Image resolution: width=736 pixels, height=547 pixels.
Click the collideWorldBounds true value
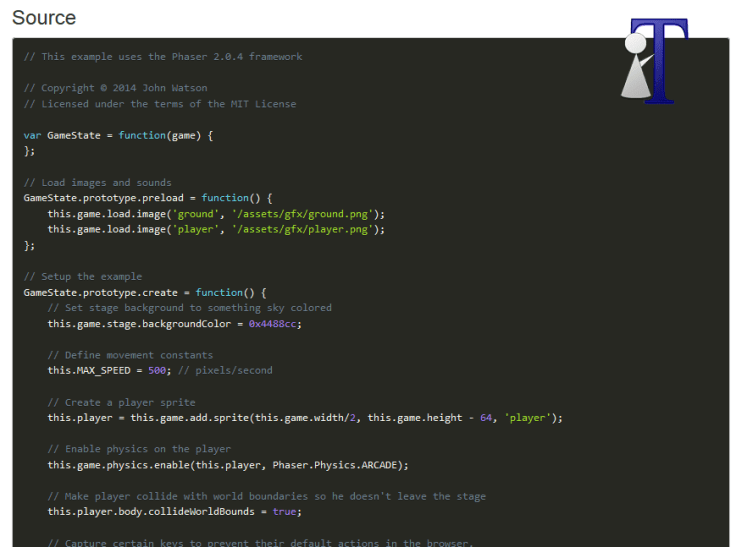(x=284, y=512)
